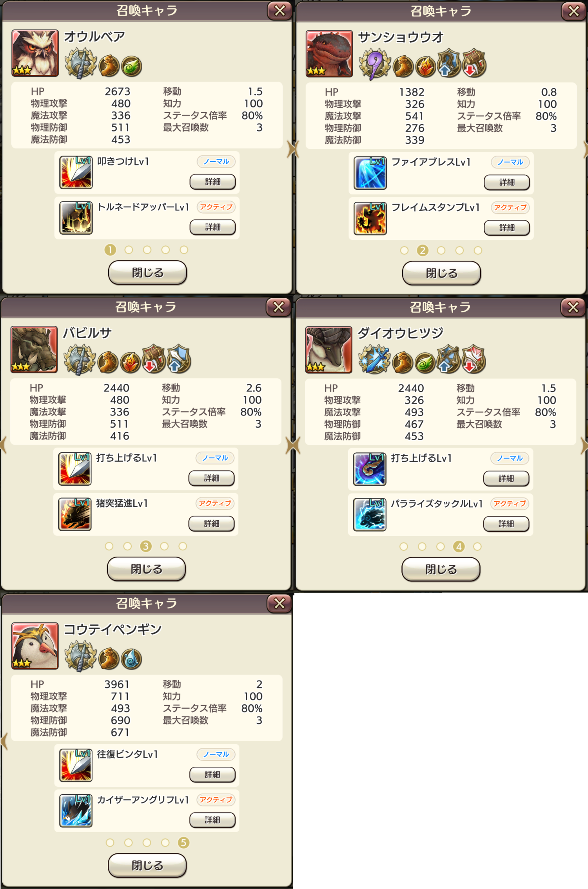Open 詳細 for 叩きつけLv1 skill
588x889 pixels.
(x=213, y=182)
